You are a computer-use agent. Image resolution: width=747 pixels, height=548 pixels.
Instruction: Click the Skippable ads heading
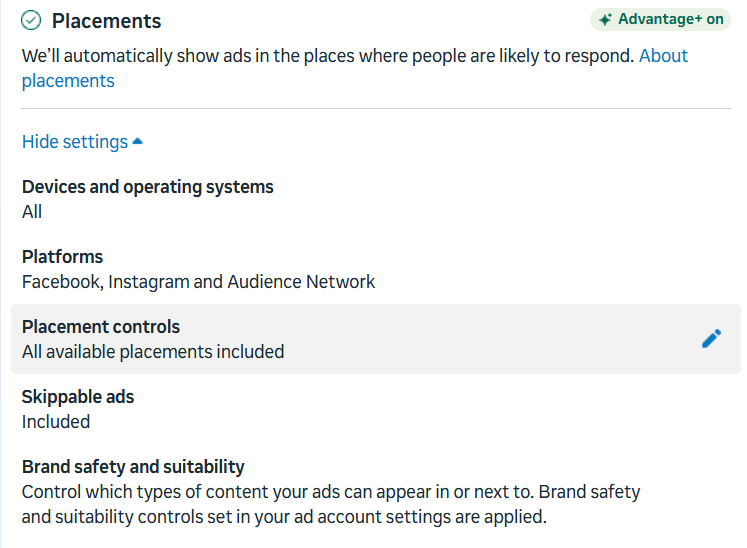[78, 397]
